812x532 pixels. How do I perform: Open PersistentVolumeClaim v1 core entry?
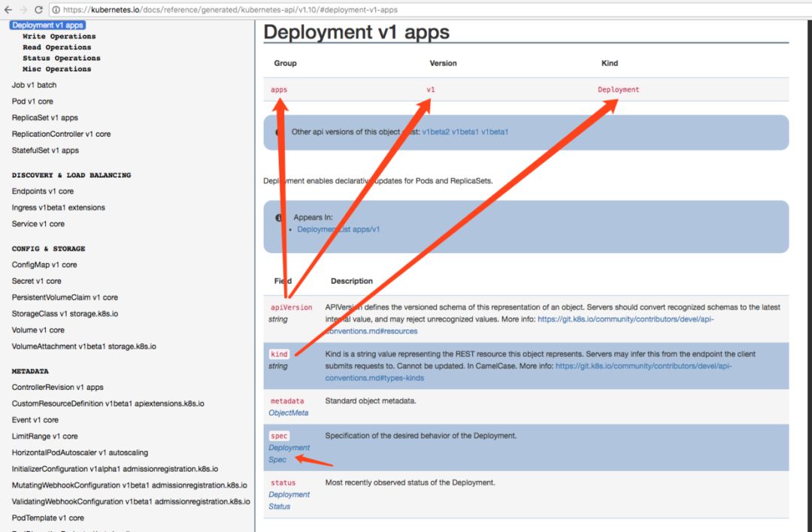coord(65,297)
